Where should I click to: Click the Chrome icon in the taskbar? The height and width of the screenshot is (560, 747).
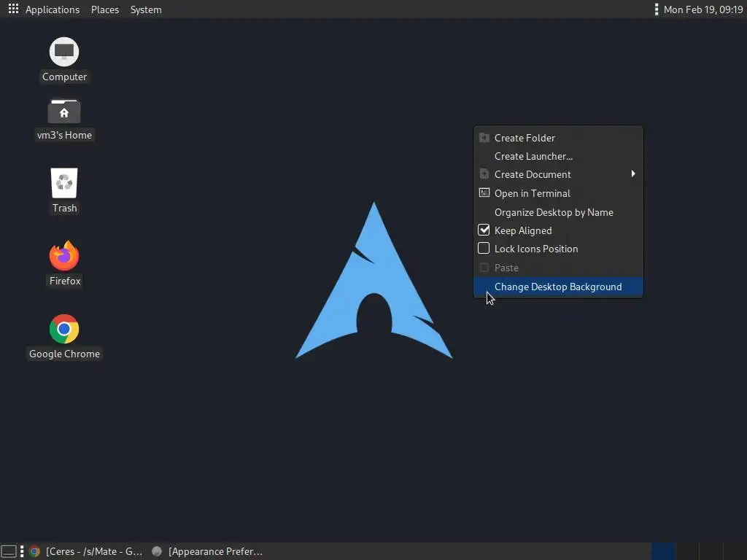(34, 551)
